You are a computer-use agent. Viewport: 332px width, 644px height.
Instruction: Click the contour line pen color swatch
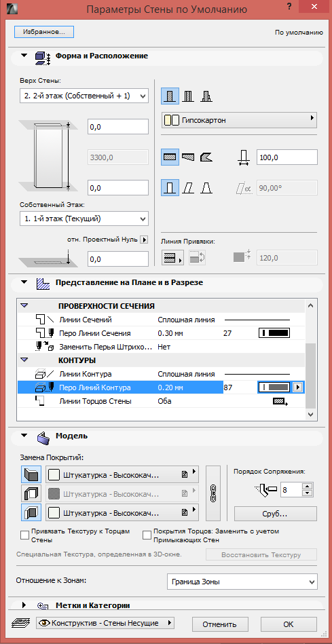pyautogui.click(x=274, y=387)
